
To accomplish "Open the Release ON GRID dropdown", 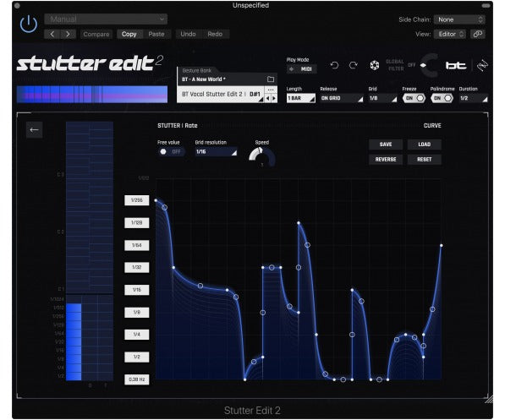I will pos(342,98).
